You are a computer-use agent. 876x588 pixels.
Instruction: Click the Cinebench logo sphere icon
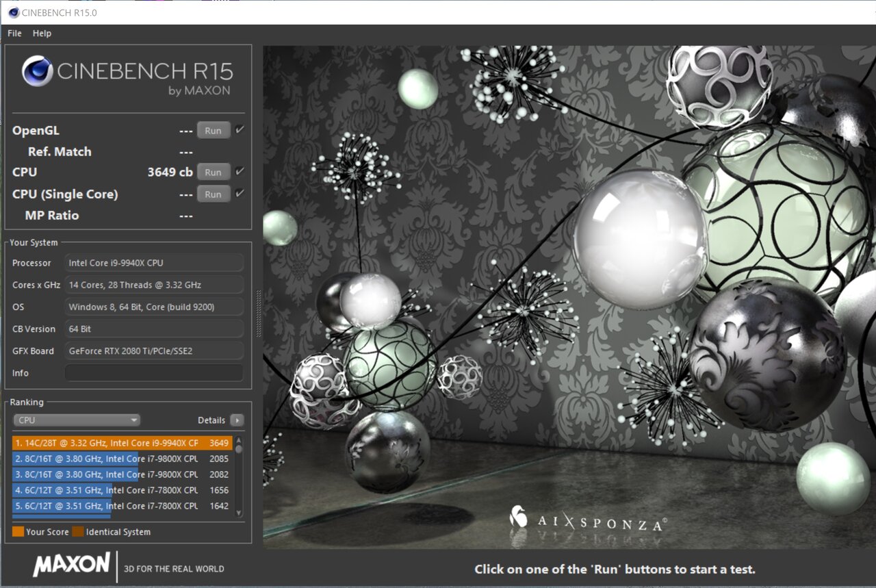(x=38, y=71)
